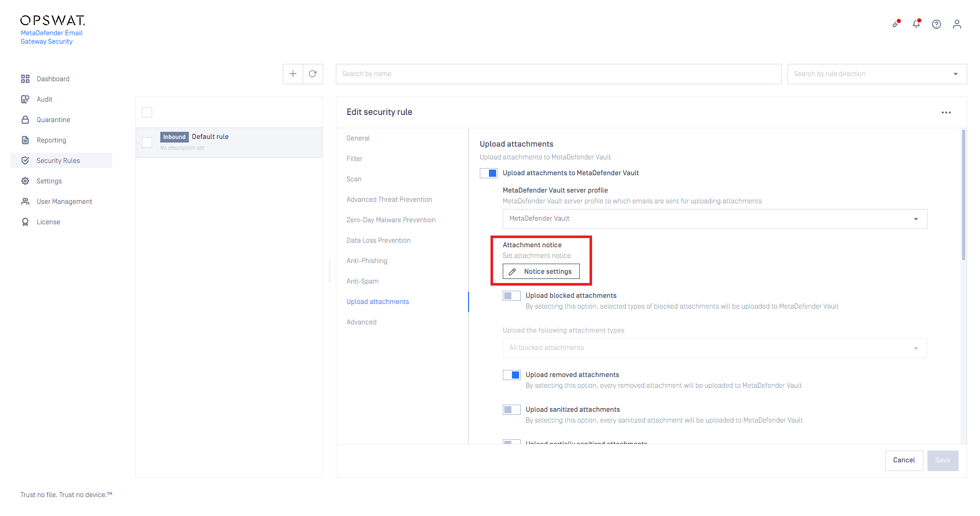Click the OPSWAT logo
The image size is (980, 516).
(x=53, y=20)
